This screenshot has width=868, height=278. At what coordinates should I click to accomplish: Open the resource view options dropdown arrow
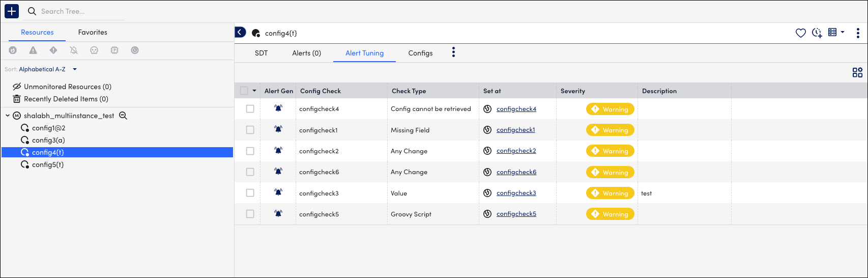coord(843,32)
